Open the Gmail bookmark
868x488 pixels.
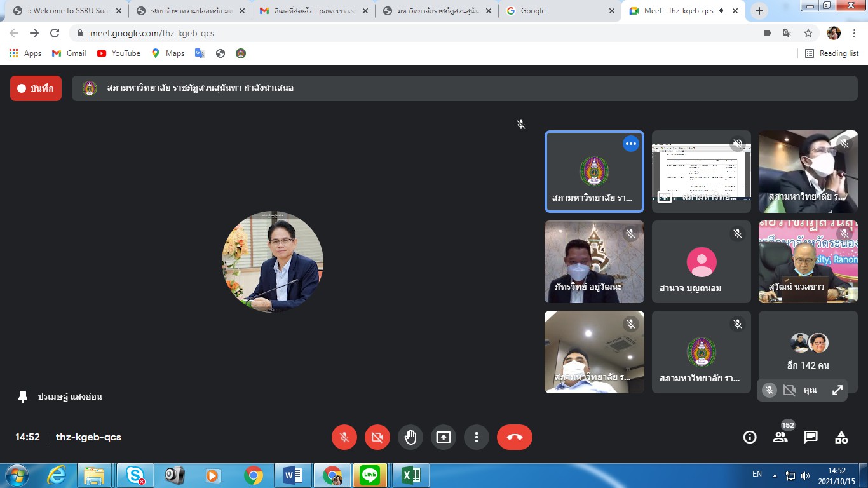(x=69, y=53)
